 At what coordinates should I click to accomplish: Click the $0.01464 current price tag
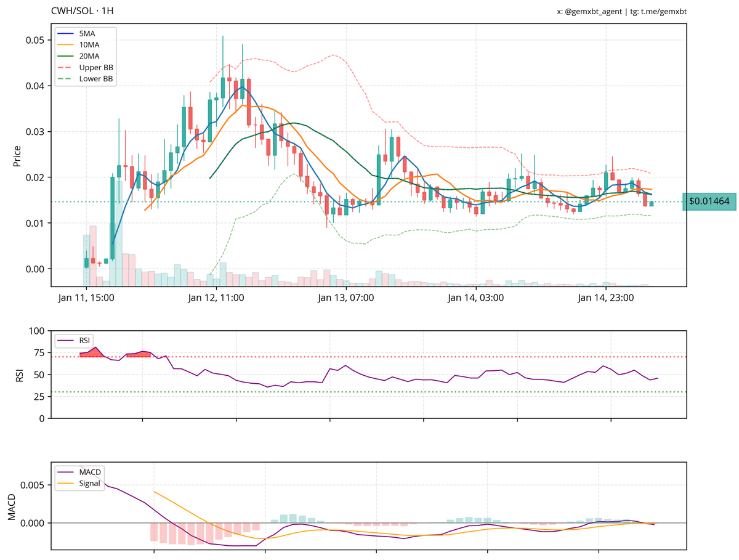(709, 201)
